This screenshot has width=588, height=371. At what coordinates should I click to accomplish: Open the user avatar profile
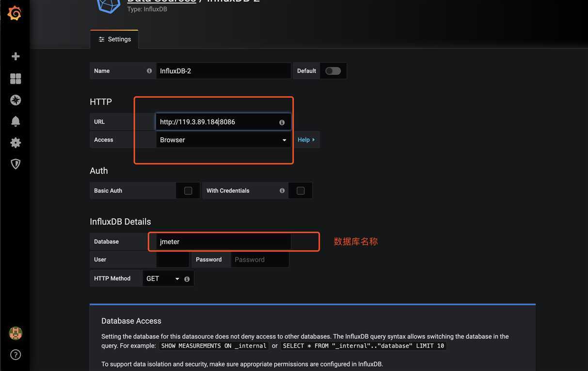pyautogui.click(x=16, y=333)
